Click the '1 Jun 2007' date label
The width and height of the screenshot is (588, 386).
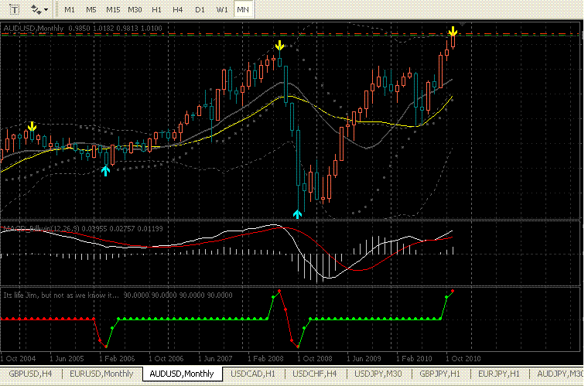click(215, 359)
